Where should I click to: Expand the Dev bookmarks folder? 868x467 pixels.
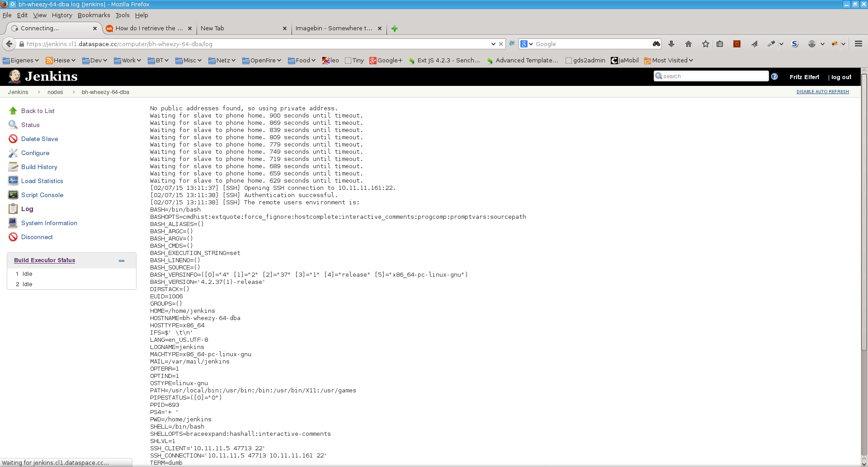(94, 60)
